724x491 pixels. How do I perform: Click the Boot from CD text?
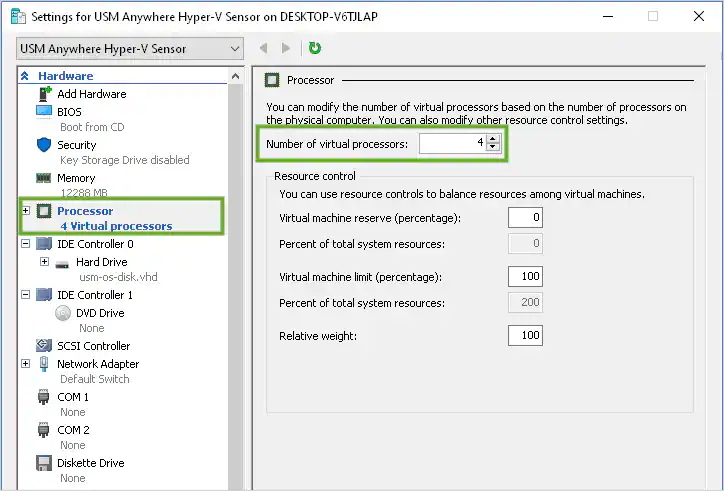click(92, 127)
